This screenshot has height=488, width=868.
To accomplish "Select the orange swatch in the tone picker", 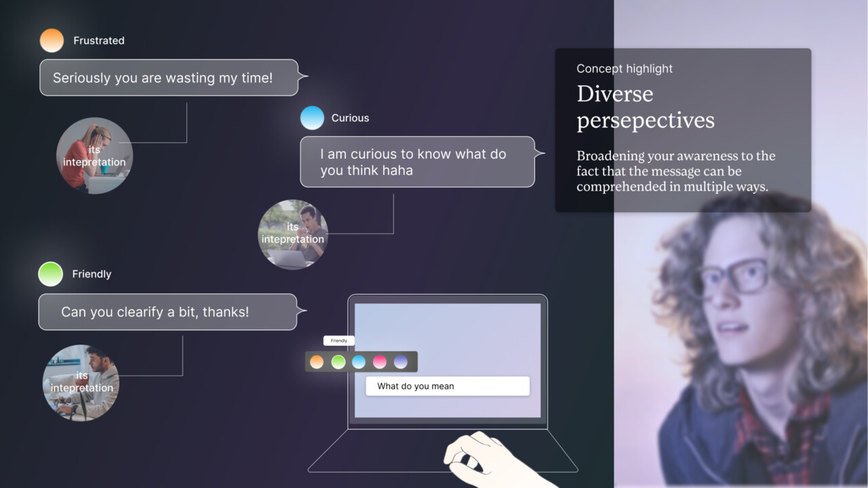I will coord(317,362).
